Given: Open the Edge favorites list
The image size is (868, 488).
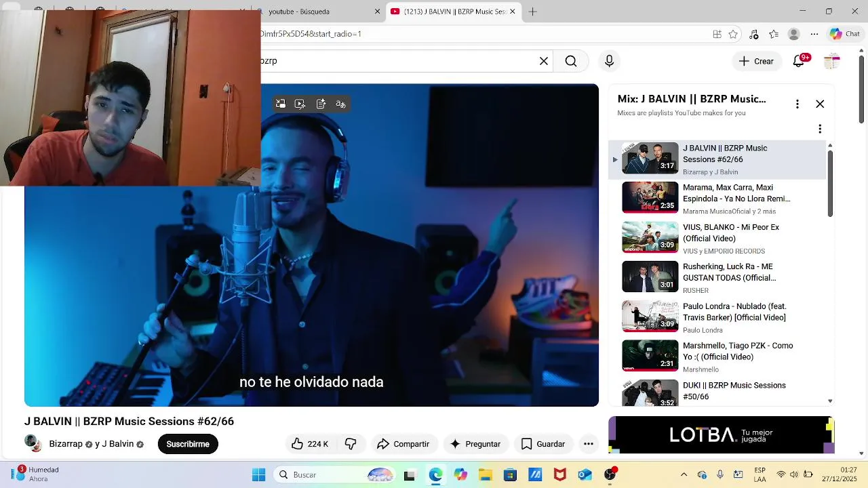Looking at the screenshot, I should (x=774, y=34).
